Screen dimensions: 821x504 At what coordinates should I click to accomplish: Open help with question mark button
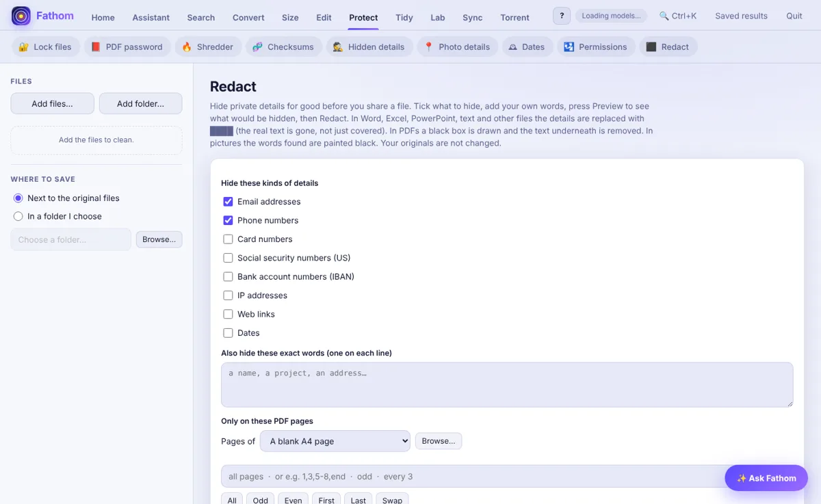[562, 16]
